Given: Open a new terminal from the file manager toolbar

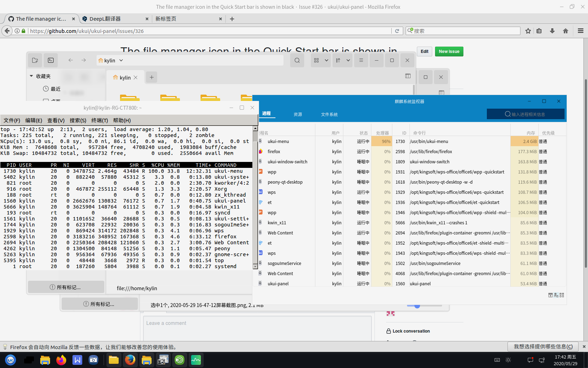Looking at the screenshot, I should pos(50,60).
